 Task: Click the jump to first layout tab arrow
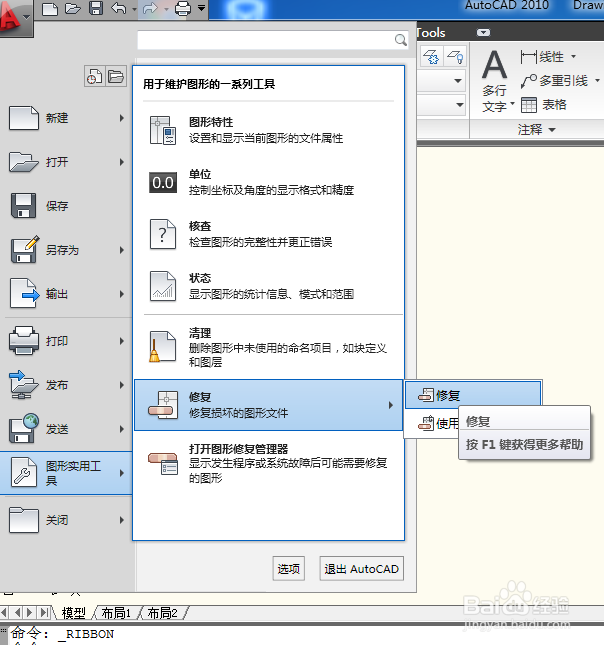[x=5, y=613]
